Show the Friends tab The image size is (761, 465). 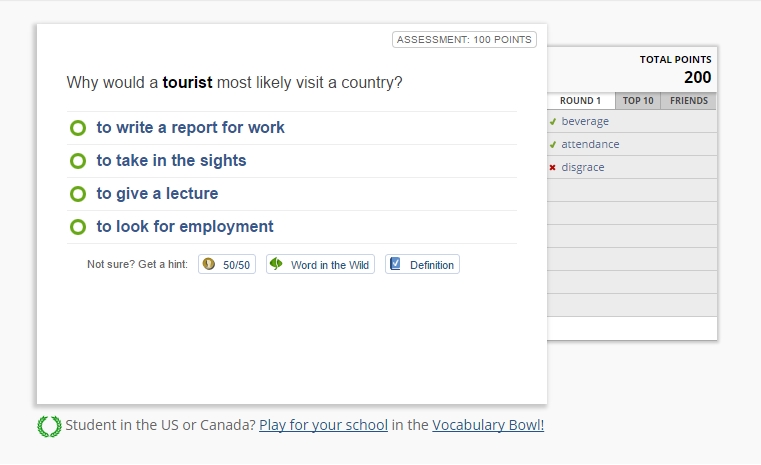[x=688, y=101]
